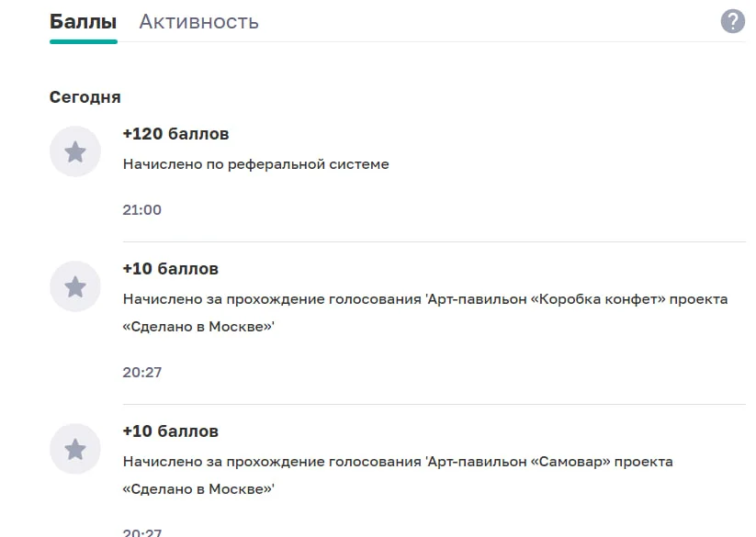Click star icon of Самовар entry

(75, 449)
